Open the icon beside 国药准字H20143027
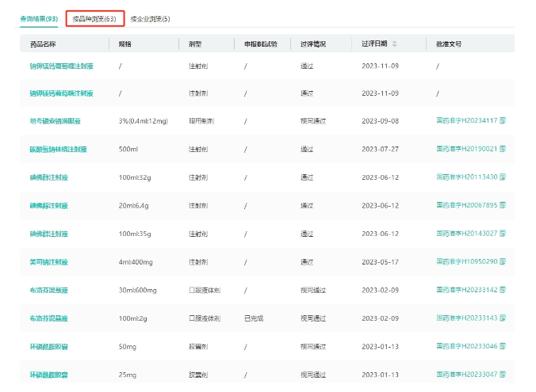The width and height of the screenshot is (536, 392). coord(503,234)
